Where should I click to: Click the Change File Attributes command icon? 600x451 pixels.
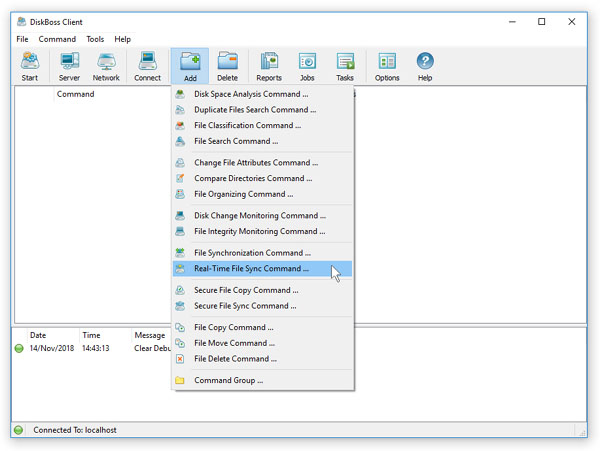[180, 163]
